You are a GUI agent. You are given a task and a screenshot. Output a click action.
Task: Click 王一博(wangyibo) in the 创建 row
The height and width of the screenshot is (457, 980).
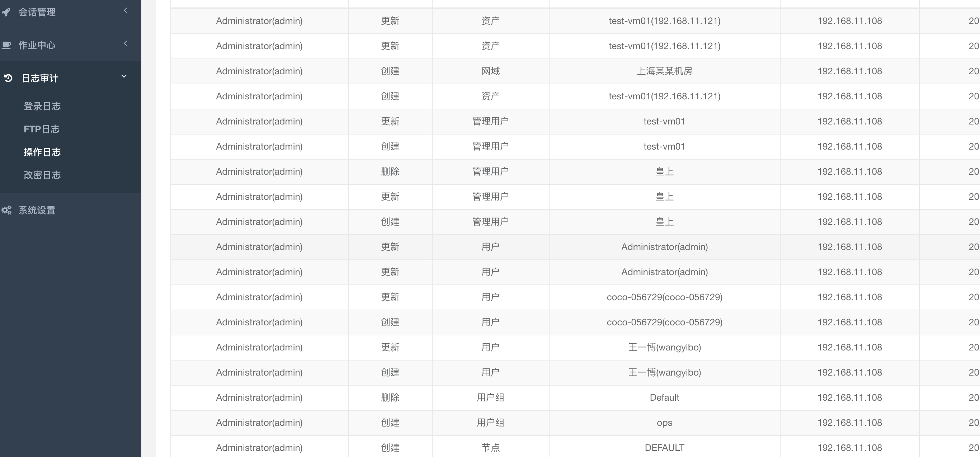(x=665, y=373)
